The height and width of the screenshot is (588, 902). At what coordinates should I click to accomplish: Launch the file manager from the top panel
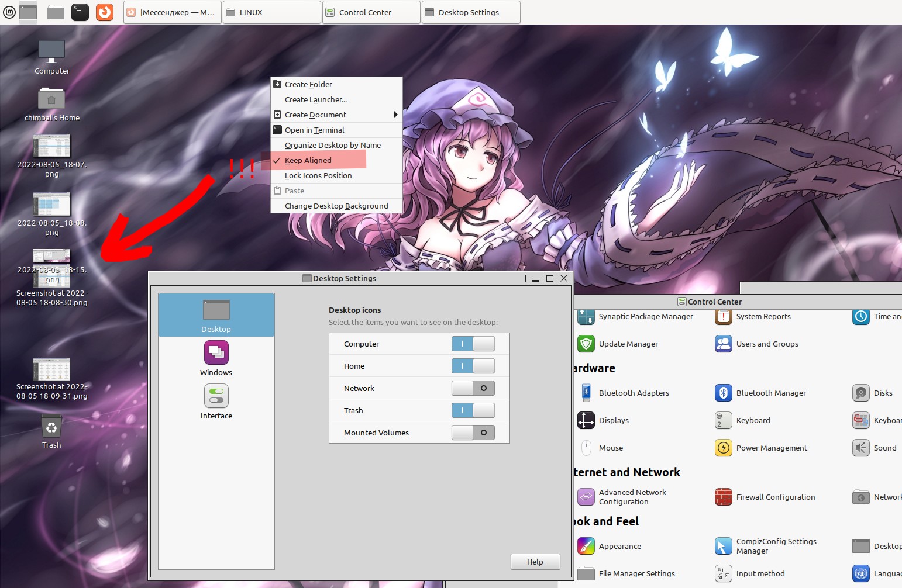56,12
